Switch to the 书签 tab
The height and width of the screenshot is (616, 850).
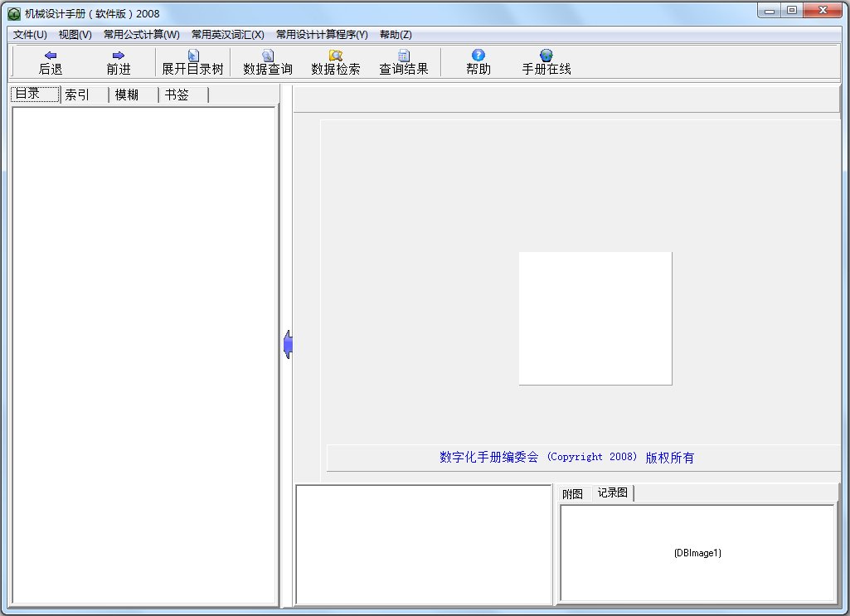184,95
